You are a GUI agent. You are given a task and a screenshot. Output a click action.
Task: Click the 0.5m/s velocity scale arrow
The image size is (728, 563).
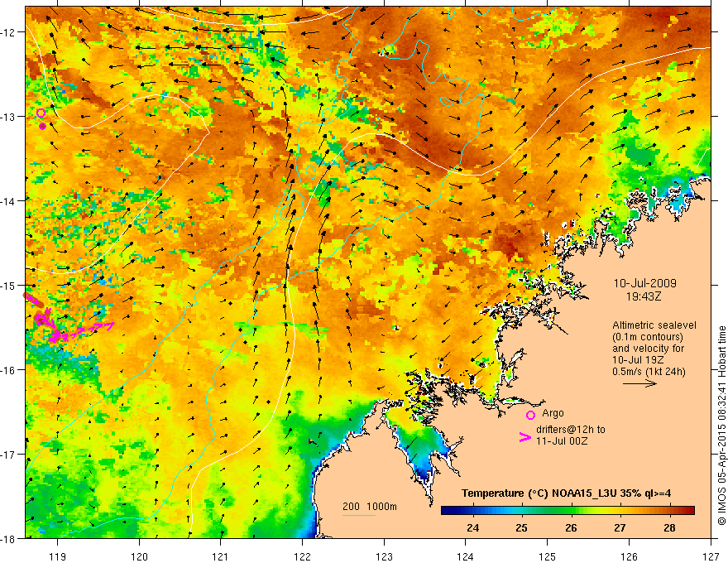coord(639,383)
